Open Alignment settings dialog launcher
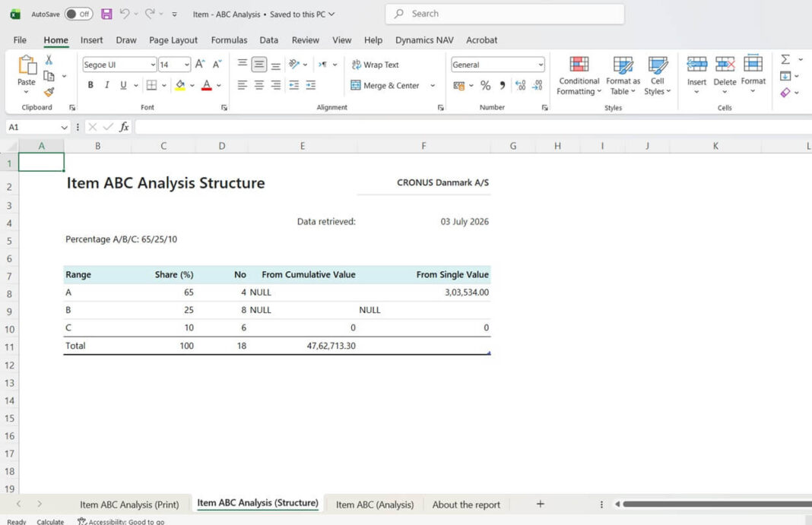This screenshot has height=525, width=812. tap(441, 108)
